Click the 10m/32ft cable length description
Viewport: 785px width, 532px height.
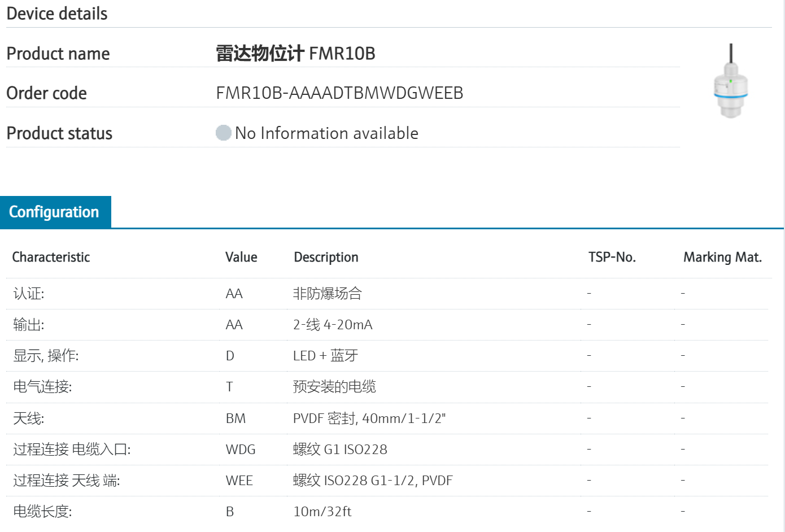pyautogui.click(x=322, y=512)
